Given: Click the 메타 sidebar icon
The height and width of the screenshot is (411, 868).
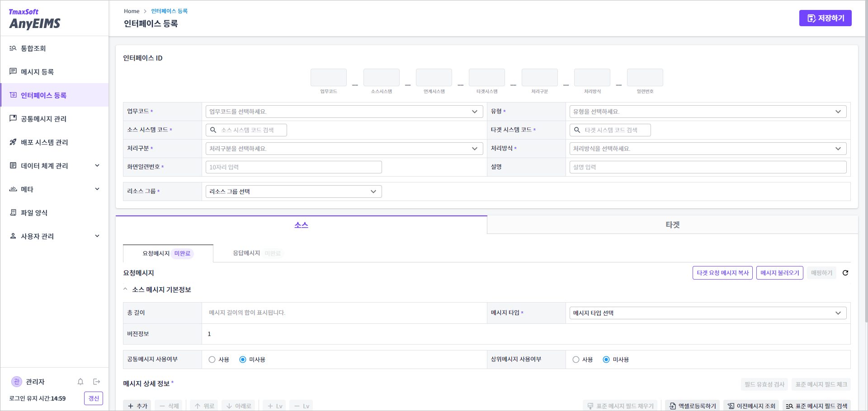Looking at the screenshot, I should [13, 189].
